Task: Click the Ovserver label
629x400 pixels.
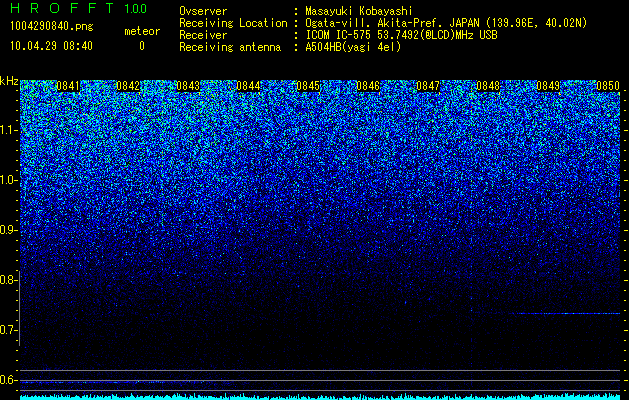Action: click(203, 11)
